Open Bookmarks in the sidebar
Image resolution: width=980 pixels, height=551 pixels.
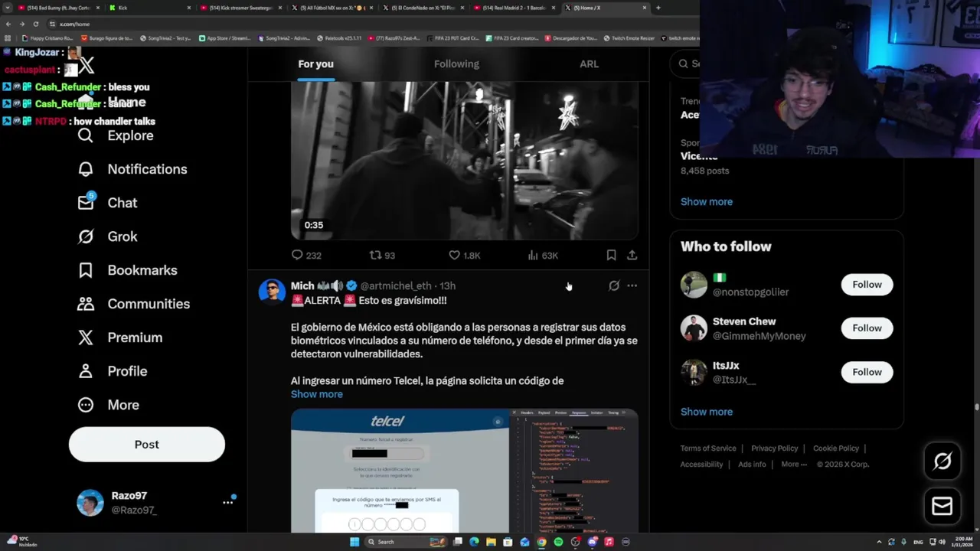[x=128, y=270]
